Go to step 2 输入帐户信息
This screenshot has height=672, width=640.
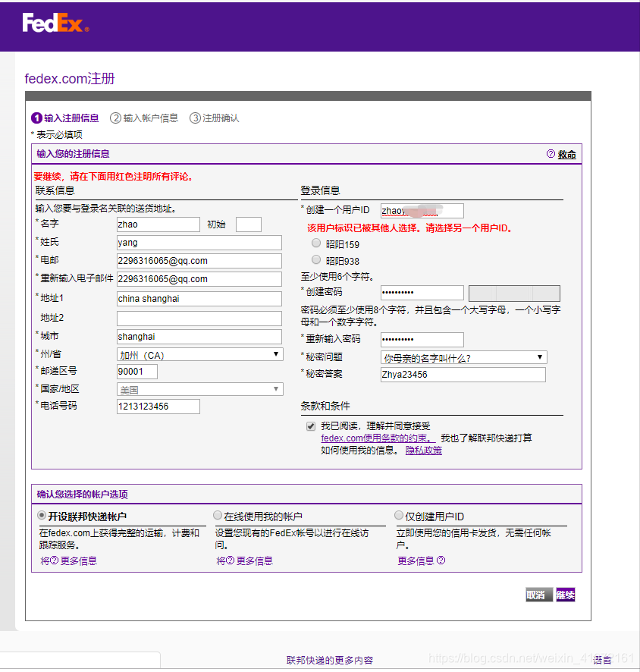point(144,118)
